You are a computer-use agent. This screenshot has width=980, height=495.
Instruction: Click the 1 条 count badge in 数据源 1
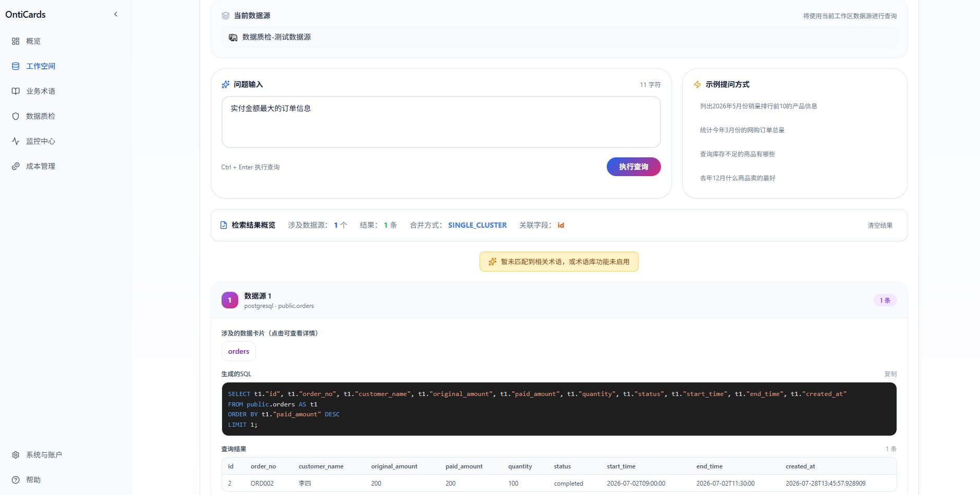(x=885, y=300)
